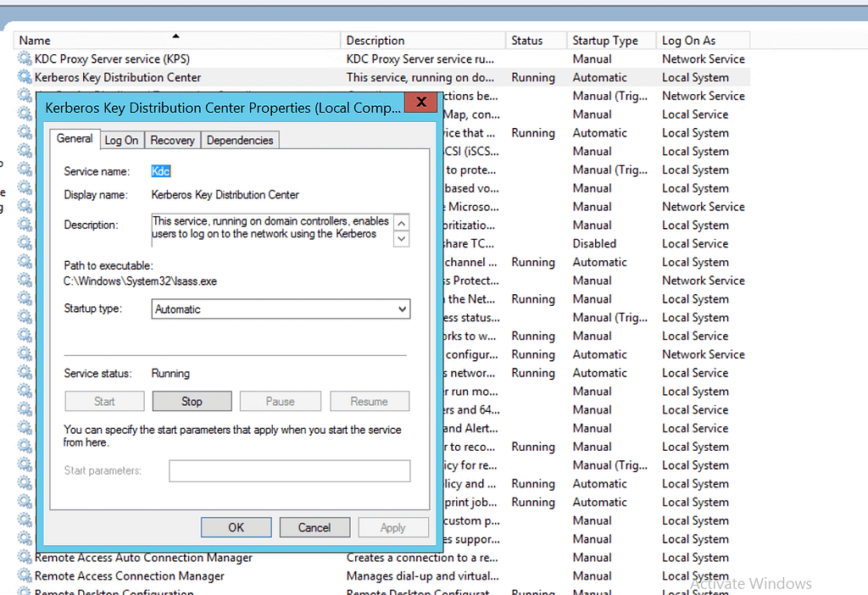The height and width of the screenshot is (595, 868).
Task: Click the service icon for Remote Desktop Configuration
Action: 24,592
